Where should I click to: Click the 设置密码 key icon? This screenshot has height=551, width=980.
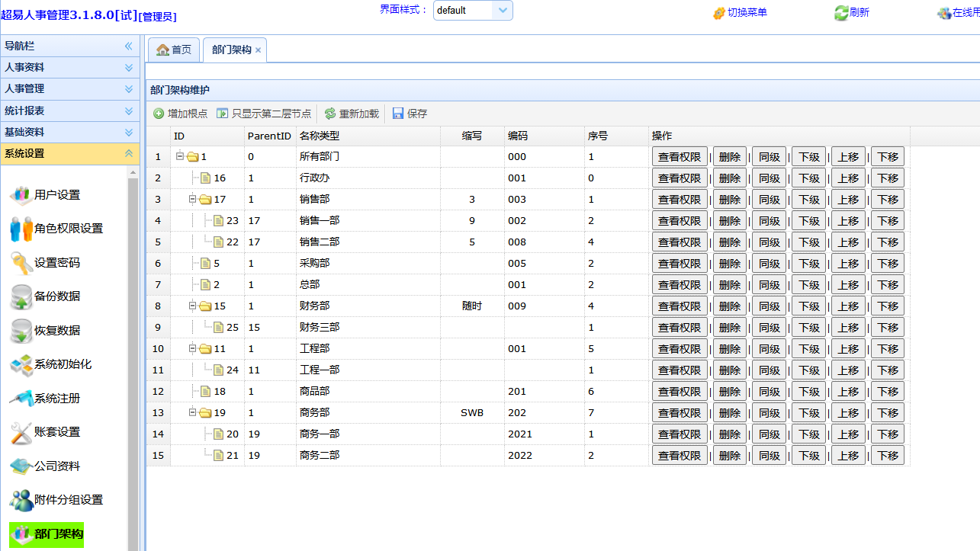21,263
